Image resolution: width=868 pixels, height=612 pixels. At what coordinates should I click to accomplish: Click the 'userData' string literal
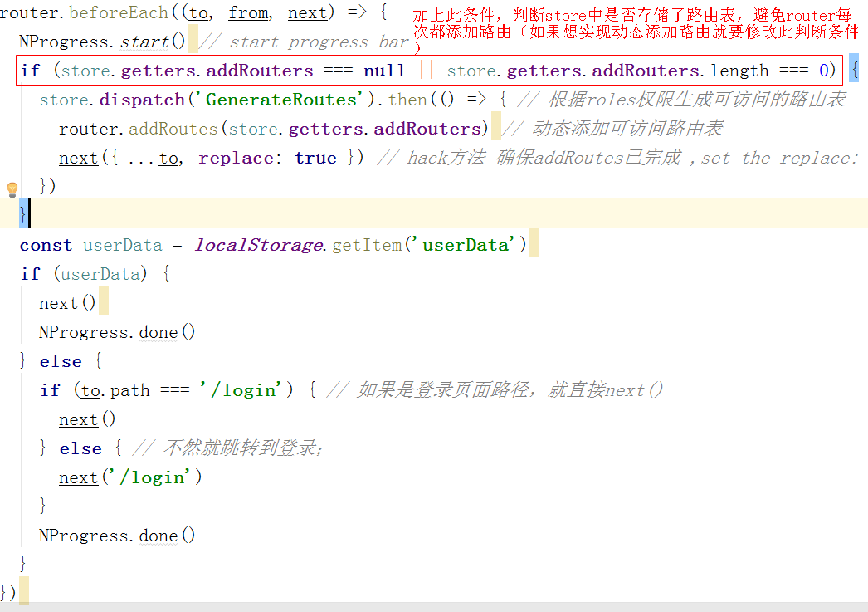[x=463, y=244]
